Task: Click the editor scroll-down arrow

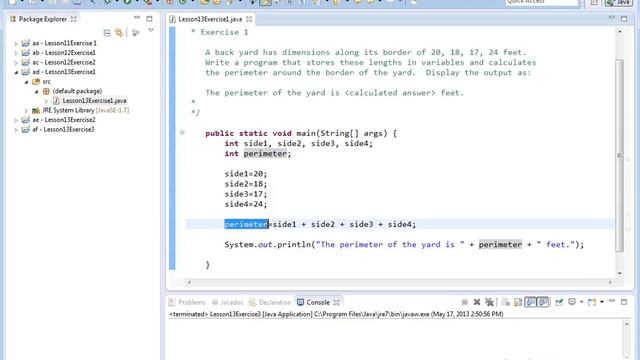Action: coord(620,273)
